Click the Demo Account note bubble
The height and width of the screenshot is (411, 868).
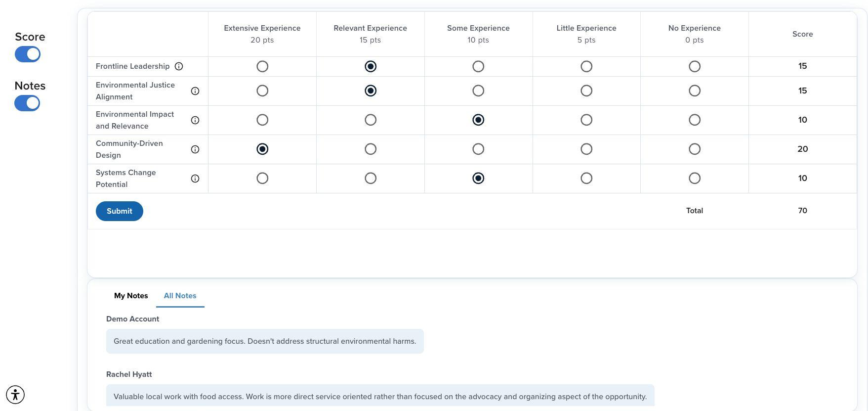point(265,341)
